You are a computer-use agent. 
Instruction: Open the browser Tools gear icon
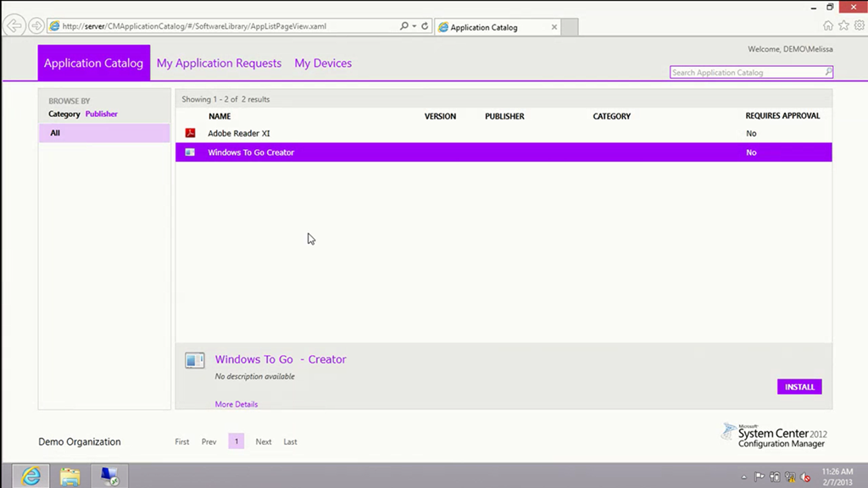(x=859, y=26)
